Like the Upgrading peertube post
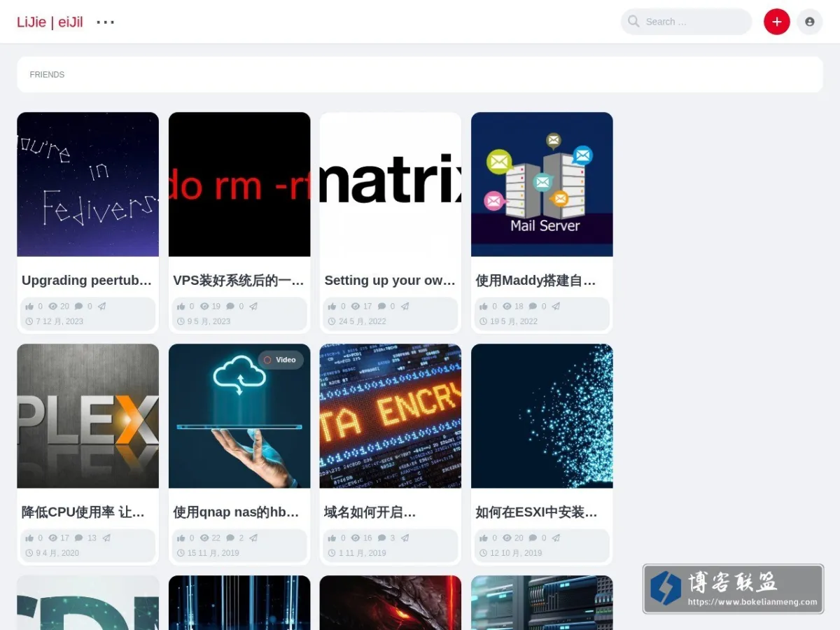 pos(29,307)
